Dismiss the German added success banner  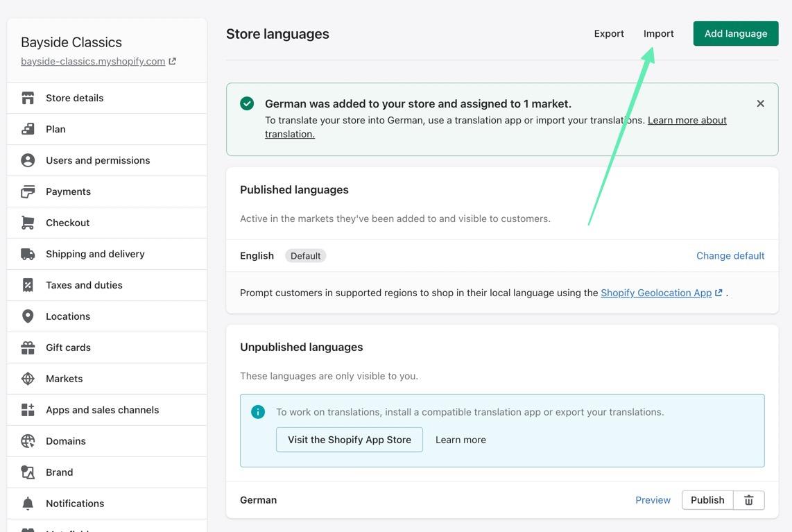[760, 103]
